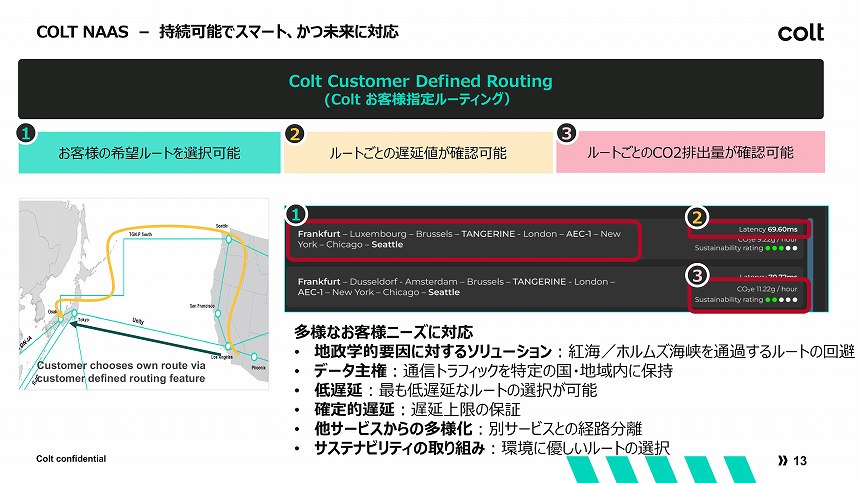860x483 pixels.
Task: Click the double chevron beside page number 13
Action: tap(783, 461)
